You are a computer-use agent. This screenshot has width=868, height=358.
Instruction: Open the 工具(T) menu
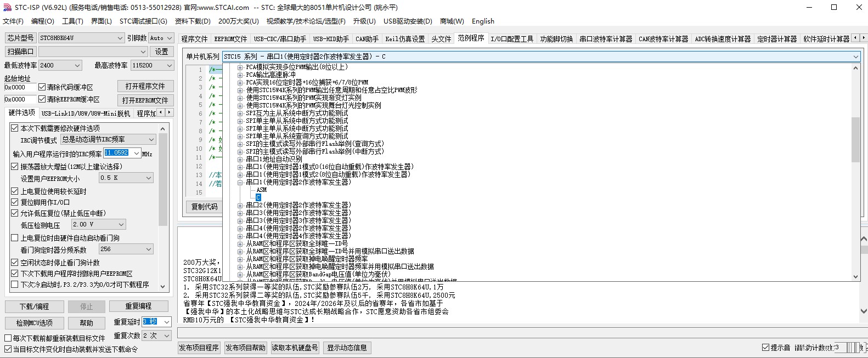[72, 21]
